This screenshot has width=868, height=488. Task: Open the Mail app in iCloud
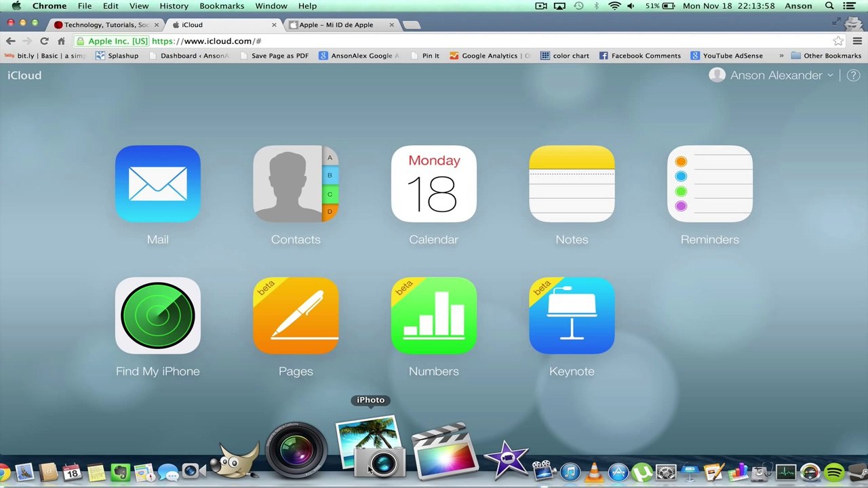coord(158,184)
